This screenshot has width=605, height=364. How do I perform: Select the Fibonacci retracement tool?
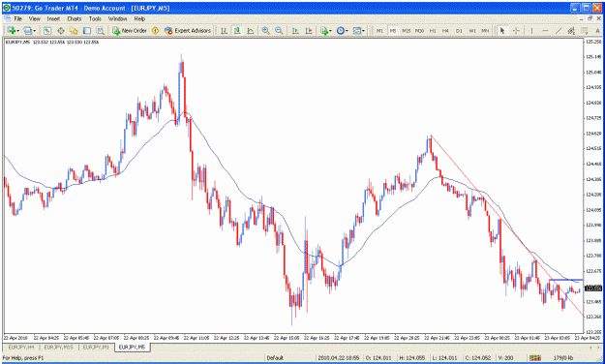tap(585, 30)
